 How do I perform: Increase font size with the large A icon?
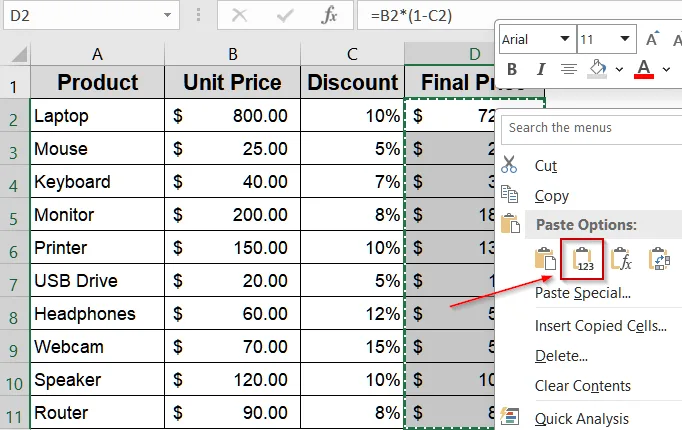click(x=652, y=39)
